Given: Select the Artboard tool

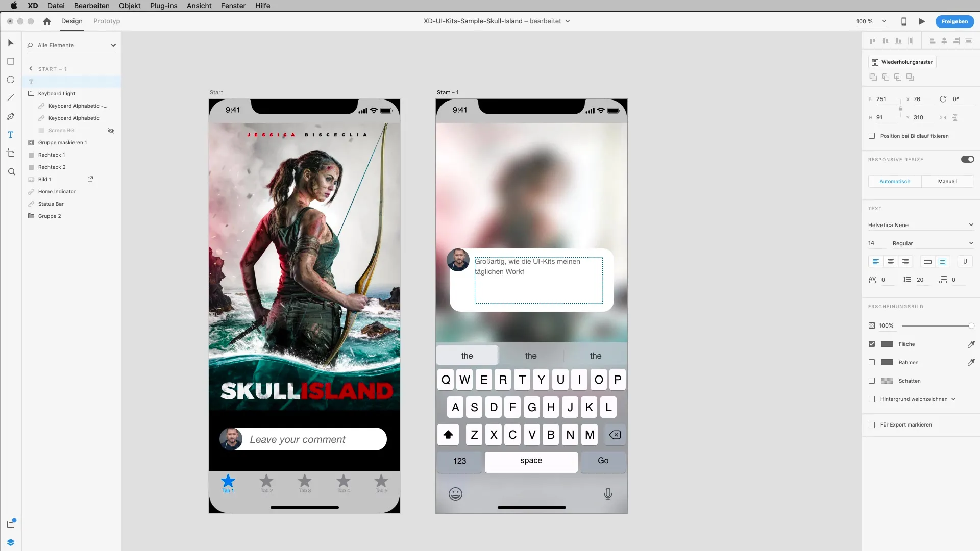Looking at the screenshot, I should coord(11,153).
